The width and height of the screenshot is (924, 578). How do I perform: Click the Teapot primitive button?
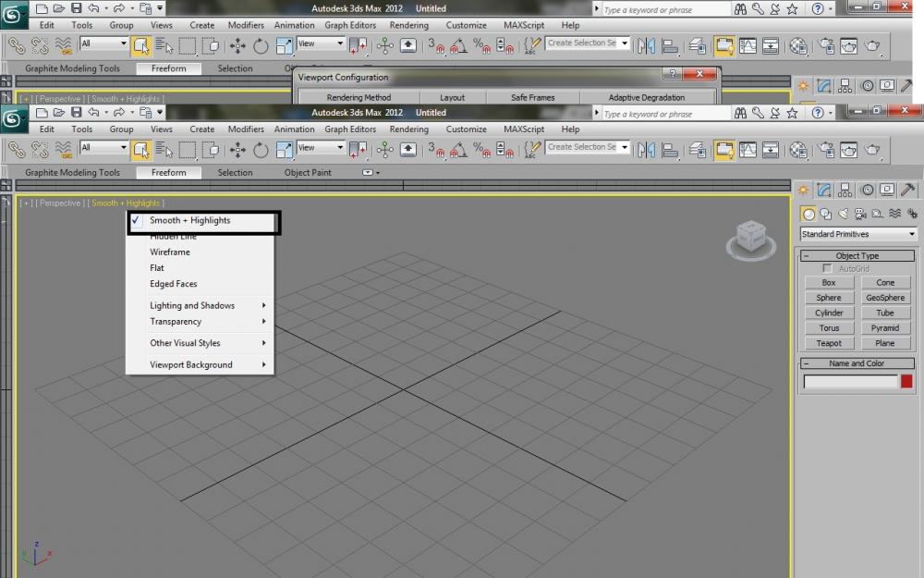(829, 343)
